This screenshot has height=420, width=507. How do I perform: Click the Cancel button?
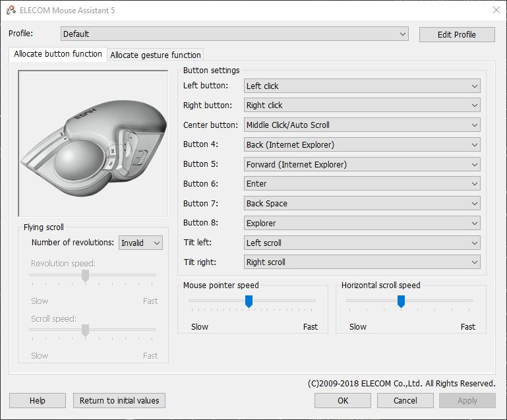coord(405,401)
